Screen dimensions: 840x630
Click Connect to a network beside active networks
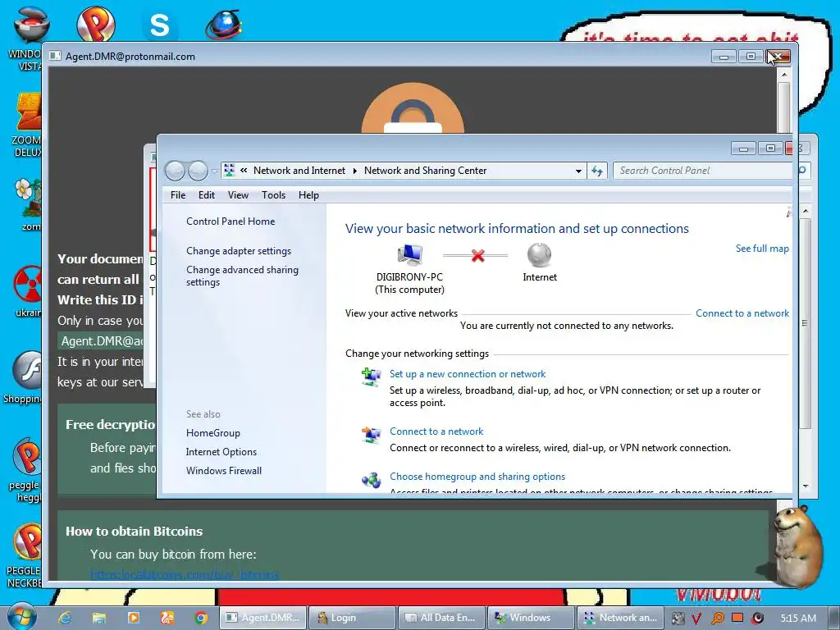click(x=742, y=313)
